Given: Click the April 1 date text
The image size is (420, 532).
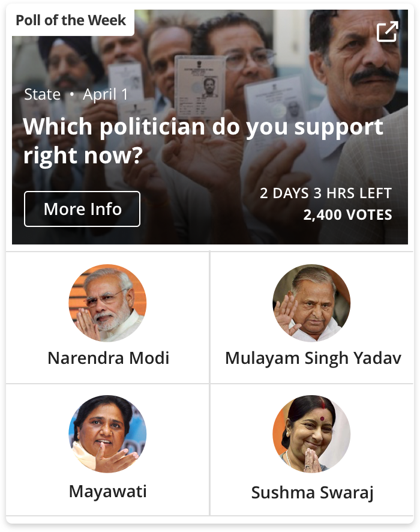Looking at the screenshot, I should click(106, 94).
